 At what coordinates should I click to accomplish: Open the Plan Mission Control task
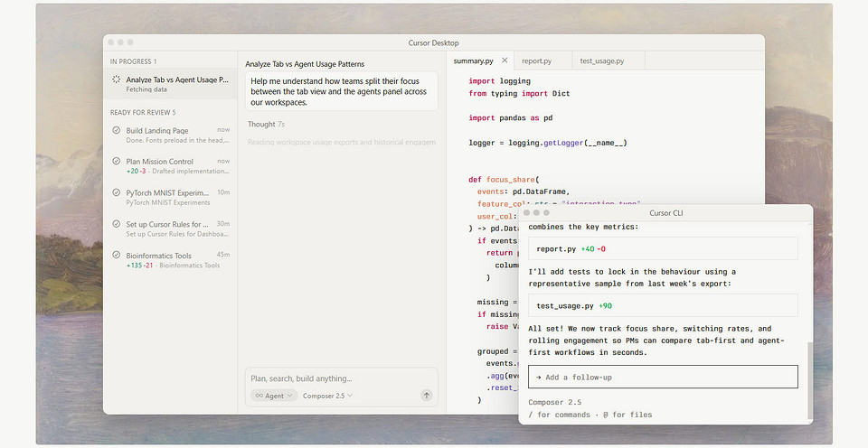point(170,166)
